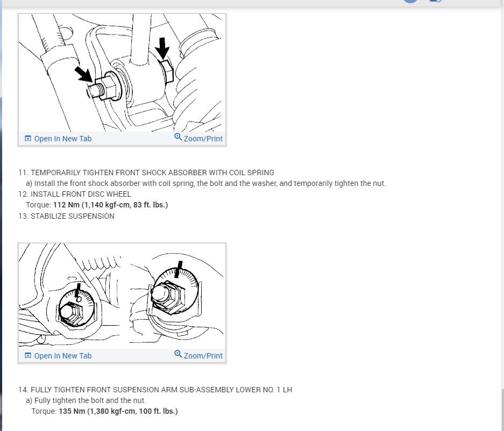Select Zoom/Print text for cam bolt diagram
Screen dimensions: 504x431
tap(203, 356)
